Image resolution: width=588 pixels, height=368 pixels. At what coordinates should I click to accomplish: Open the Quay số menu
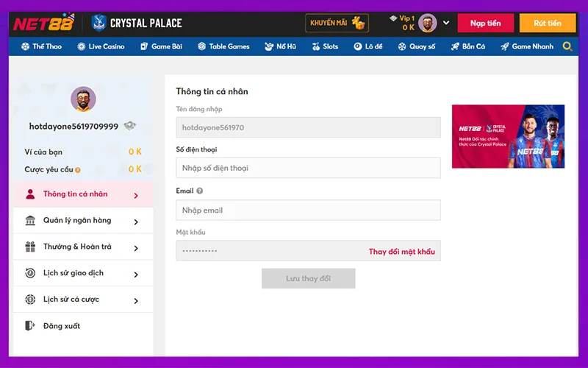pyautogui.click(x=416, y=46)
